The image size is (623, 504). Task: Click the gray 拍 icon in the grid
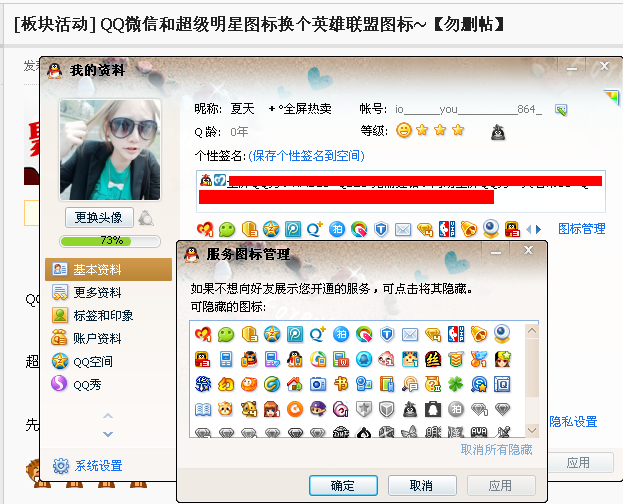(456, 409)
